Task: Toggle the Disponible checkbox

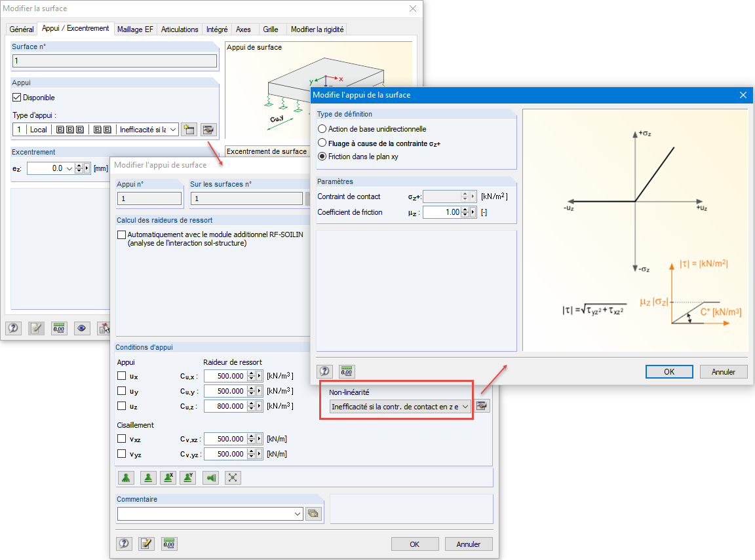Action: tap(17, 97)
